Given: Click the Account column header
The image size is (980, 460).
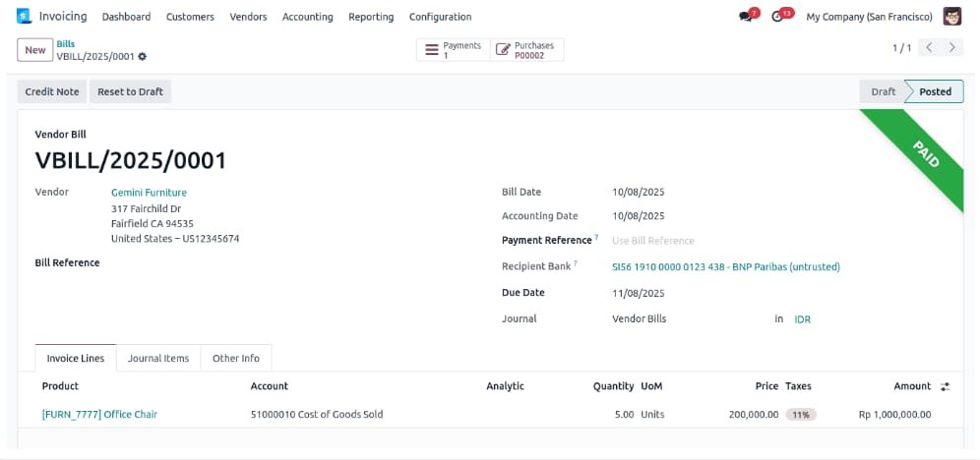Looking at the screenshot, I should [x=270, y=386].
